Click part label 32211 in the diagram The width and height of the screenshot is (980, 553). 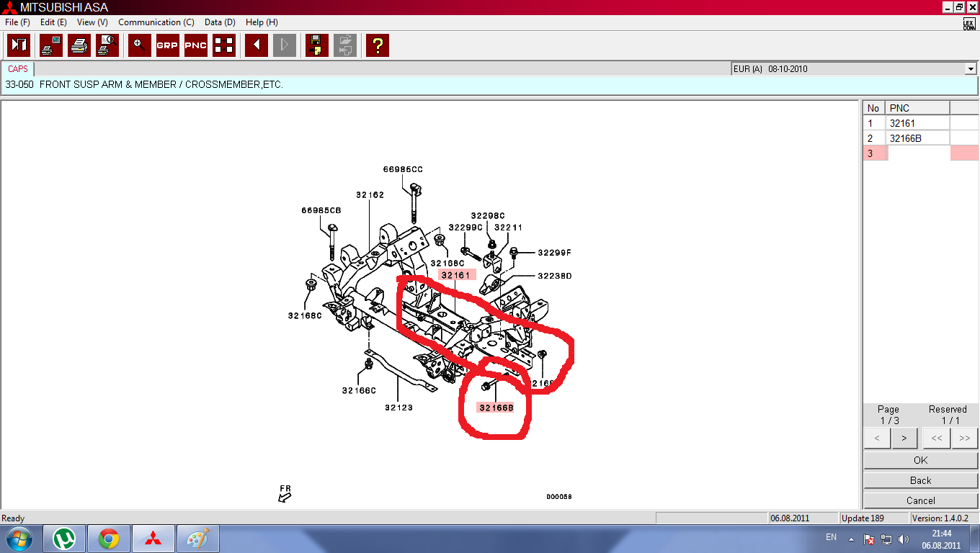(508, 228)
